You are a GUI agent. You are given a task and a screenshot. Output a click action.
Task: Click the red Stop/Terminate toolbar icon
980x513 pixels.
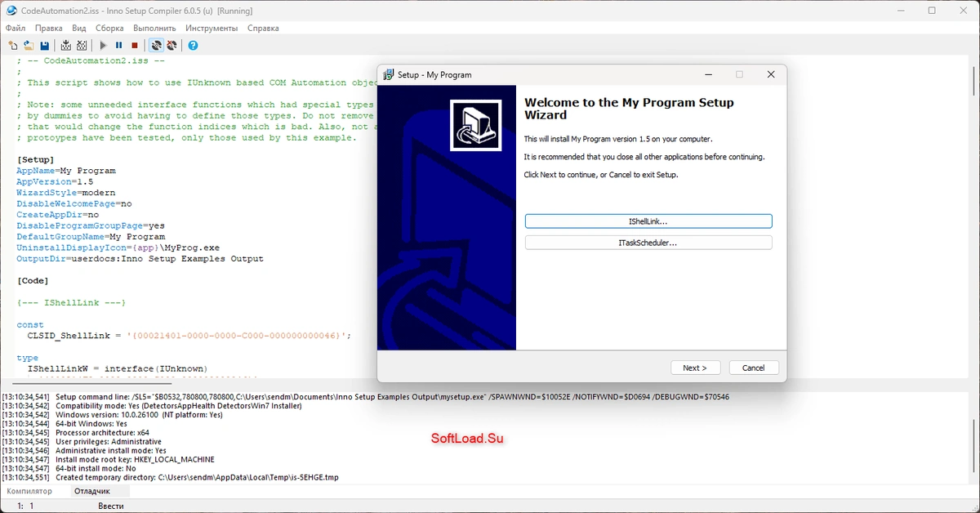click(x=135, y=46)
